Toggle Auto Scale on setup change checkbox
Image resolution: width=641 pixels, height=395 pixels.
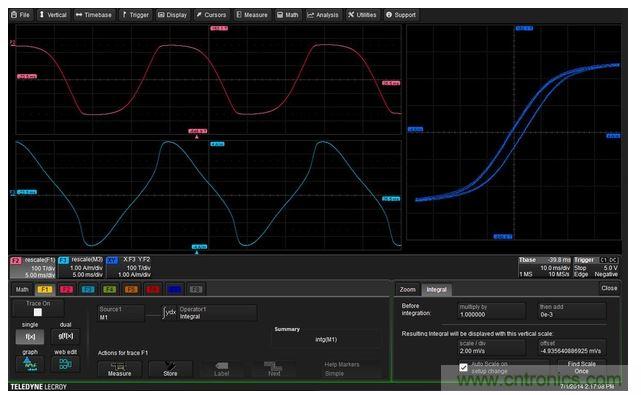coord(463,368)
